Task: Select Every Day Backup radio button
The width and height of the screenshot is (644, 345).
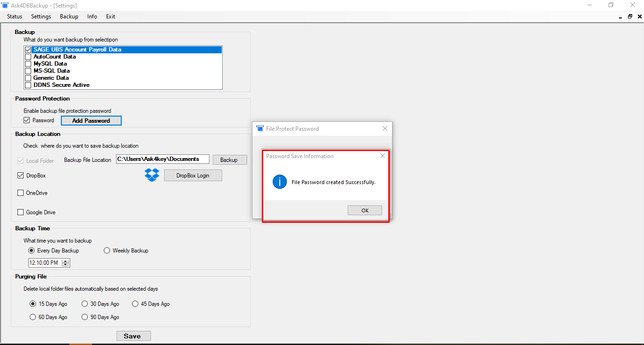Action: 32,251
